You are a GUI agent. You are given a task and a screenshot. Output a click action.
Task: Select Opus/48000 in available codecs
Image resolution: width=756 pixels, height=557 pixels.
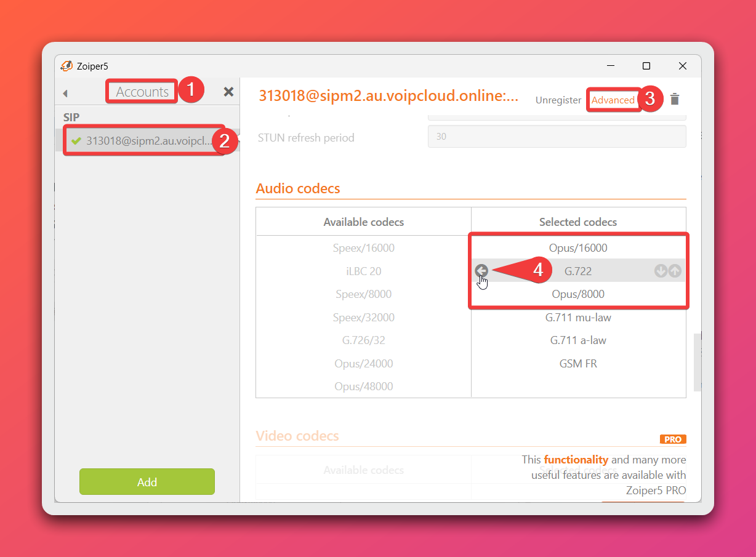pyautogui.click(x=364, y=387)
